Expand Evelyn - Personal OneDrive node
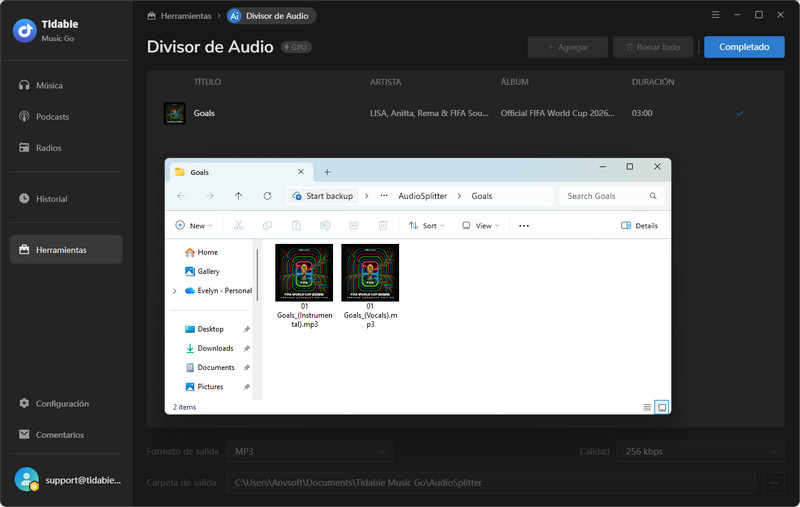Image resolution: width=800 pixels, height=507 pixels. click(x=174, y=291)
